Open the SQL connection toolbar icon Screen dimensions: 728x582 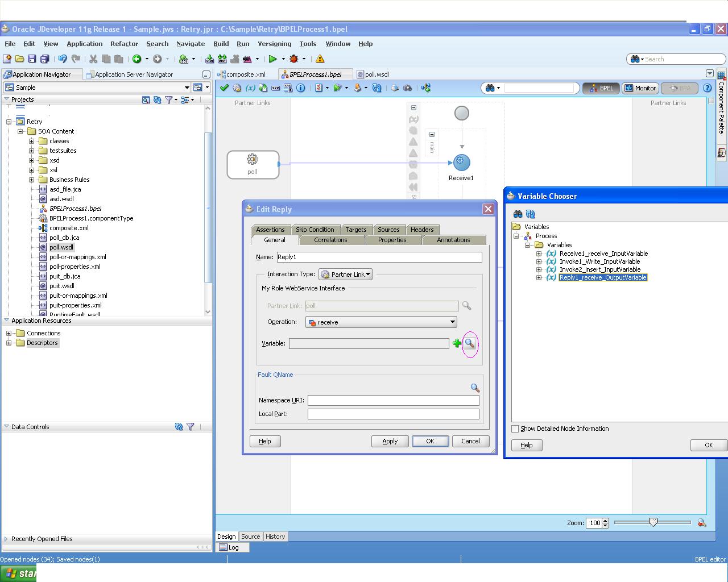coord(183,59)
